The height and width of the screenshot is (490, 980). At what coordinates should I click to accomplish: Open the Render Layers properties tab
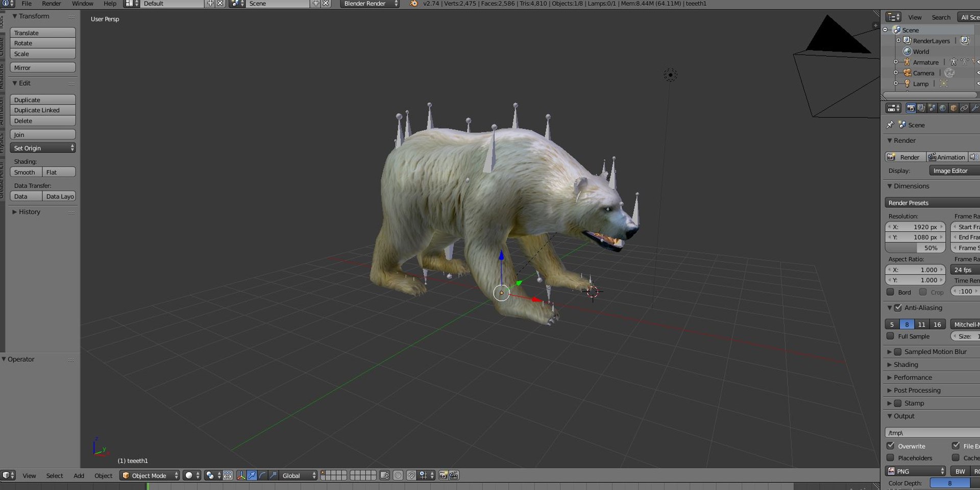pos(921,108)
